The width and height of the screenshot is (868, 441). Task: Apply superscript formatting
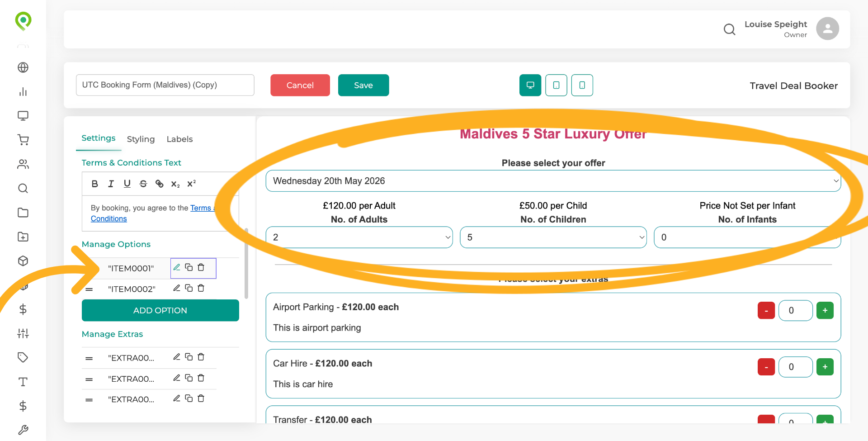point(192,184)
